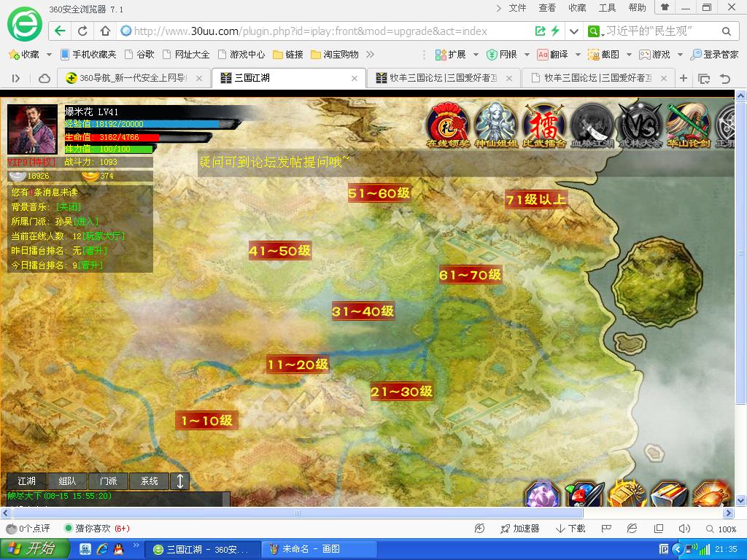Enter the 21~30级 map zone
This screenshot has width=747, height=560.
pos(402,392)
